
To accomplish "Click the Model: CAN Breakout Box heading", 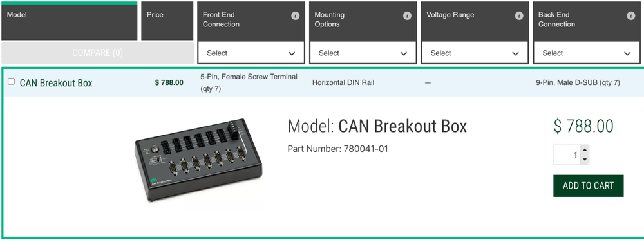I will (377, 126).
